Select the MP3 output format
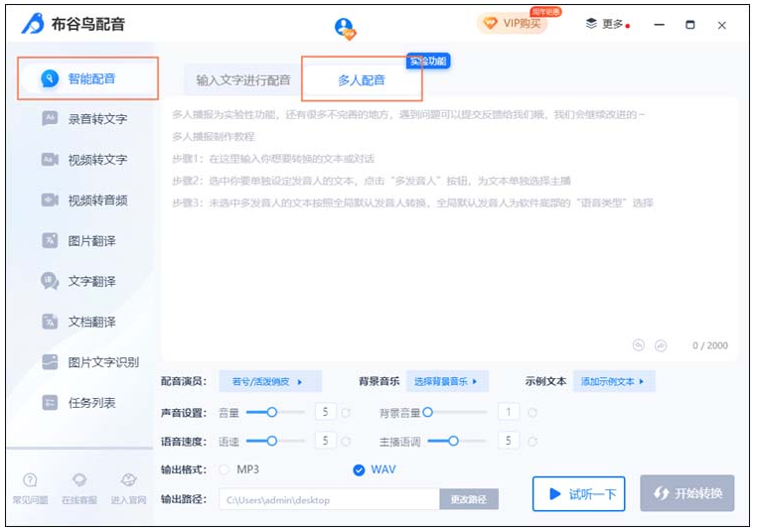 (x=225, y=469)
